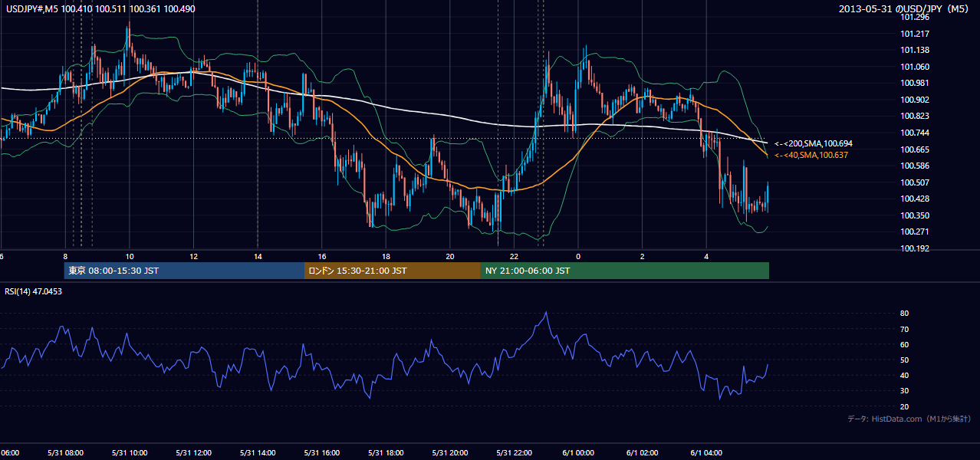980x460 pixels.
Task: Click price axis label 100.507
Action: tap(915, 182)
